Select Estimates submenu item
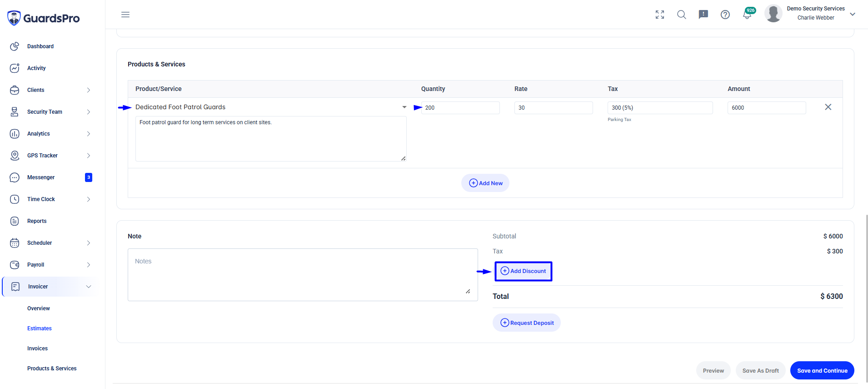 (x=40, y=328)
